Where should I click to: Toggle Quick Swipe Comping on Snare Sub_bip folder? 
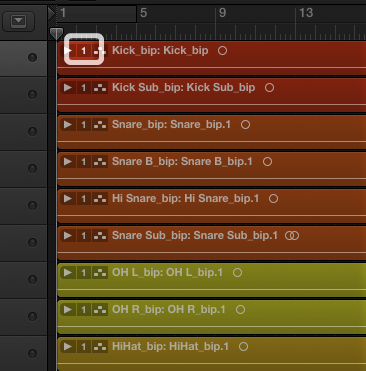click(100, 236)
